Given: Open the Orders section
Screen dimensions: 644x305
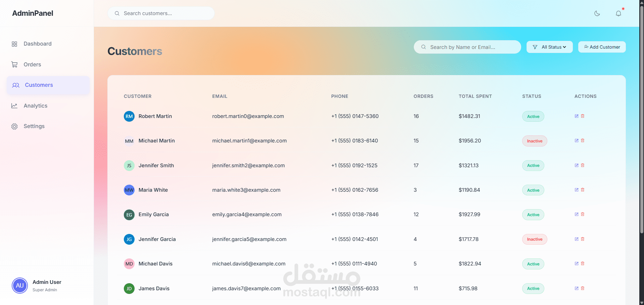Looking at the screenshot, I should click(48, 64).
